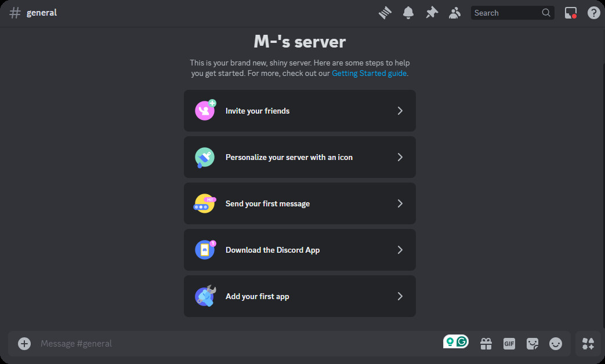Click the general channel name
The width and height of the screenshot is (605, 364).
tap(42, 13)
